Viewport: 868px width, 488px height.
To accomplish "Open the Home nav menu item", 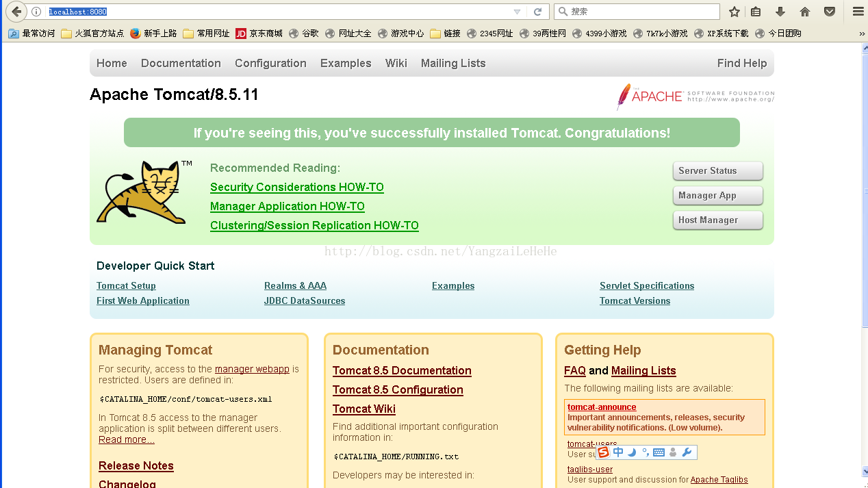I will click(x=112, y=63).
